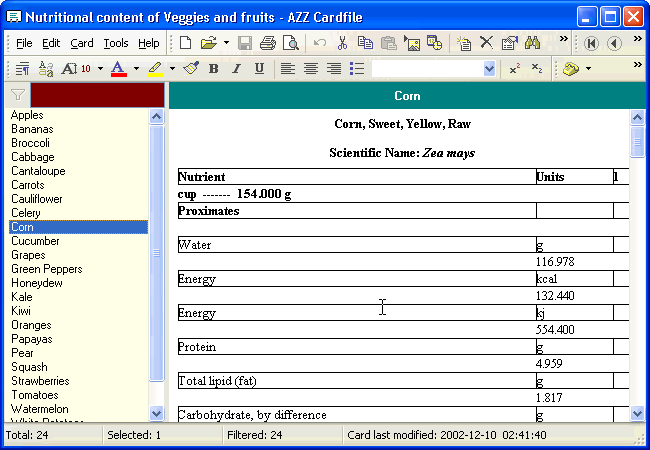Click the filter funnel button
Viewport: 650px width, 450px height.
pyautogui.click(x=18, y=95)
